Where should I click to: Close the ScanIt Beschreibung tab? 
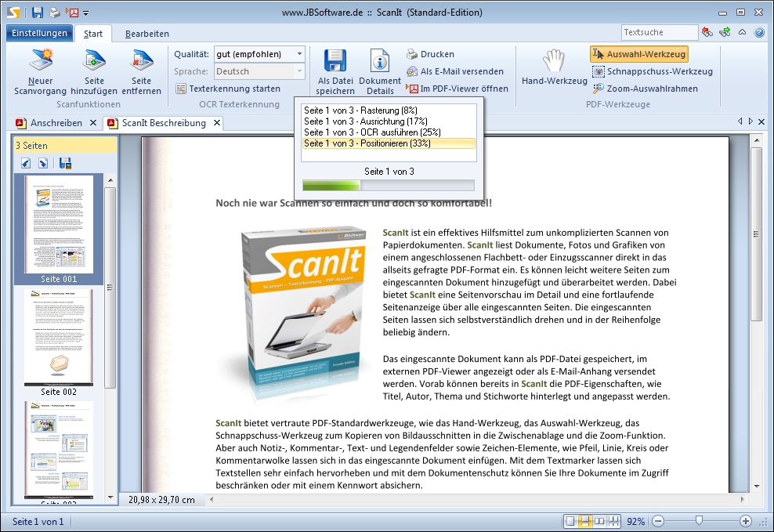(x=217, y=123)
